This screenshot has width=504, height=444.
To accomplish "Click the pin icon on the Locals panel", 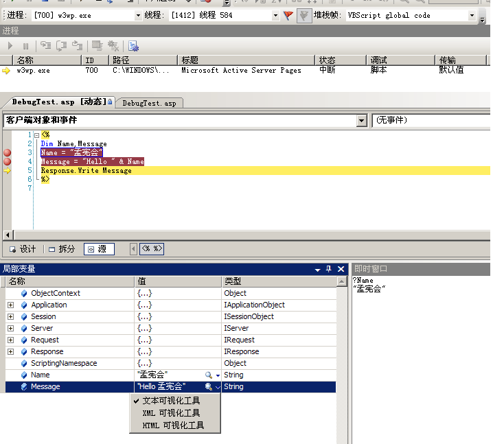I will coord(329,269).
